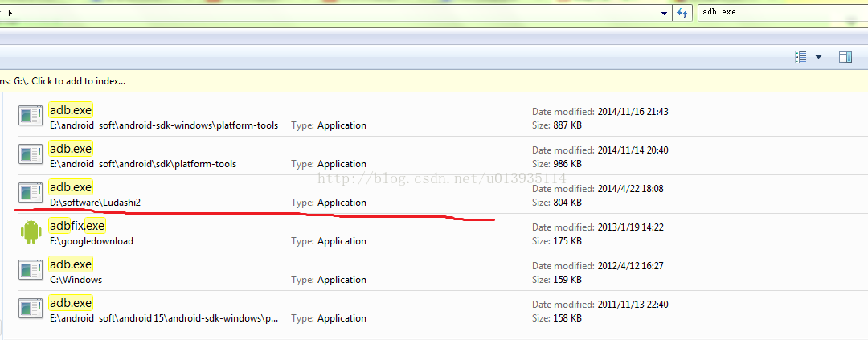Select the adbfix.exe file name

tap(77, 225)
